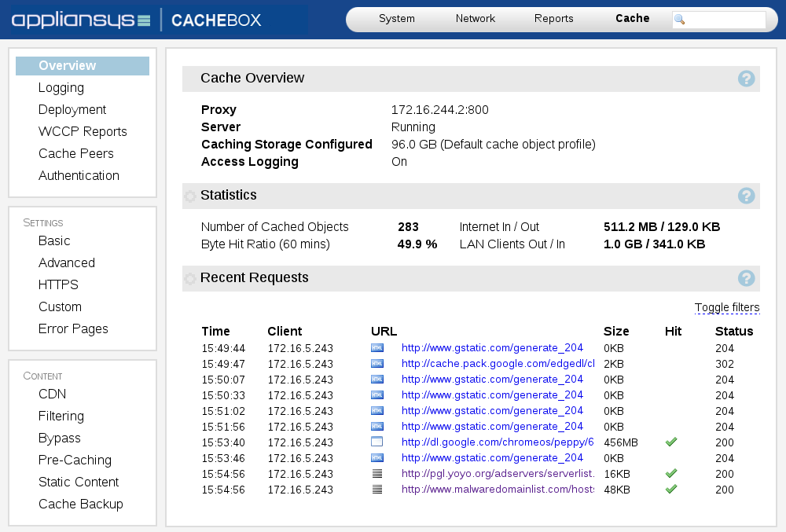Viewport: 786px width, 532px height.
Task: Click the hit checkmark on the 48KB request
Action: [671, 489]
